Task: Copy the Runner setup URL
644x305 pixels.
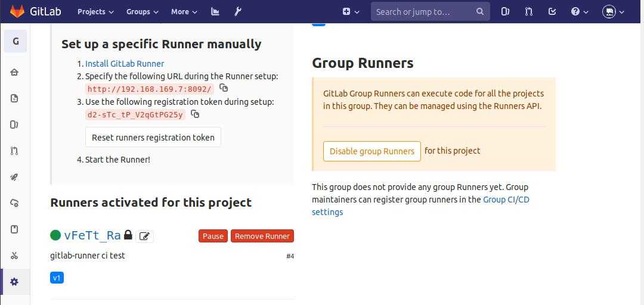Action: [x=224, y=88]
